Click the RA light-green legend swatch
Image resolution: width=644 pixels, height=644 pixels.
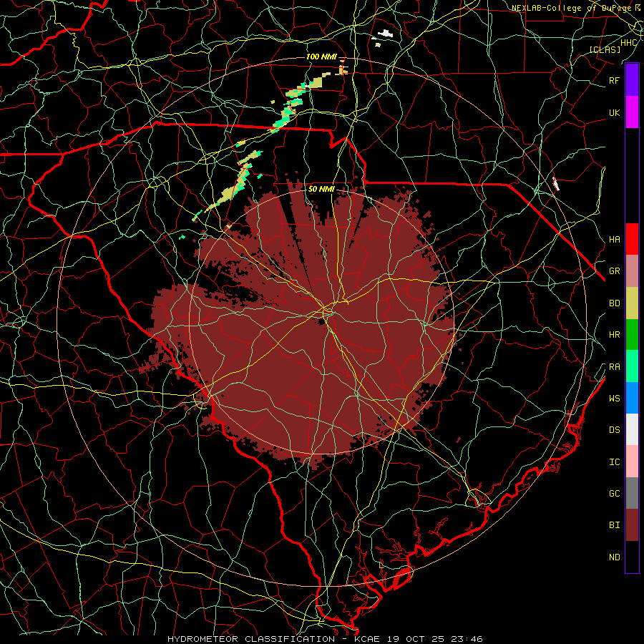tap(632, 366)
